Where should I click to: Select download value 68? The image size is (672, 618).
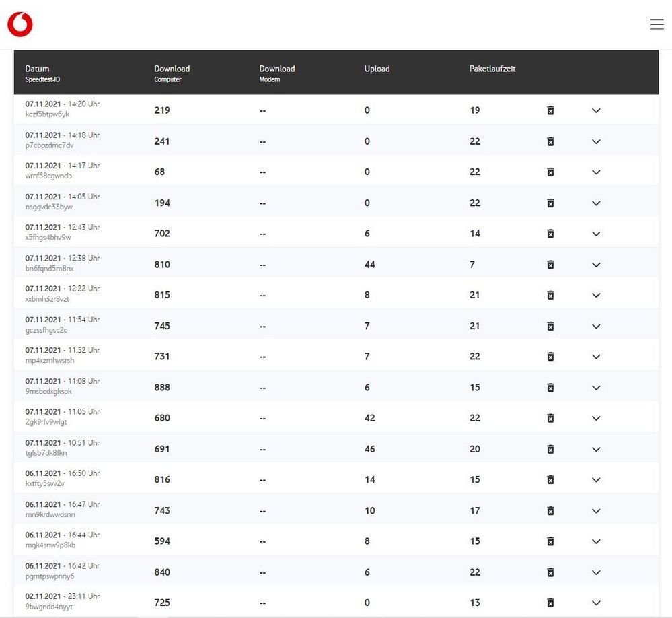(x=159, y=172)
